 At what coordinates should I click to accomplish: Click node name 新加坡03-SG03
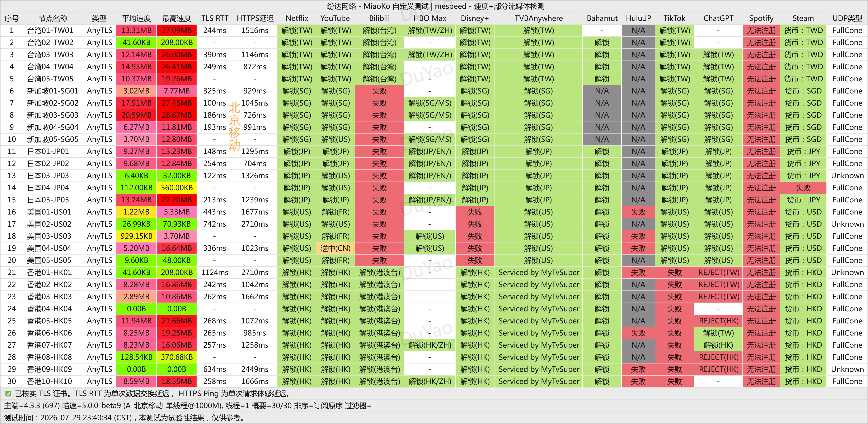(x=53, y=115)
